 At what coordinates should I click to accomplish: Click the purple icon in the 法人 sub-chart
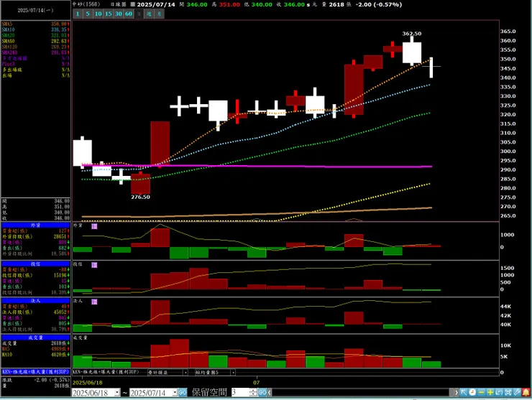(x=94, y=302)
